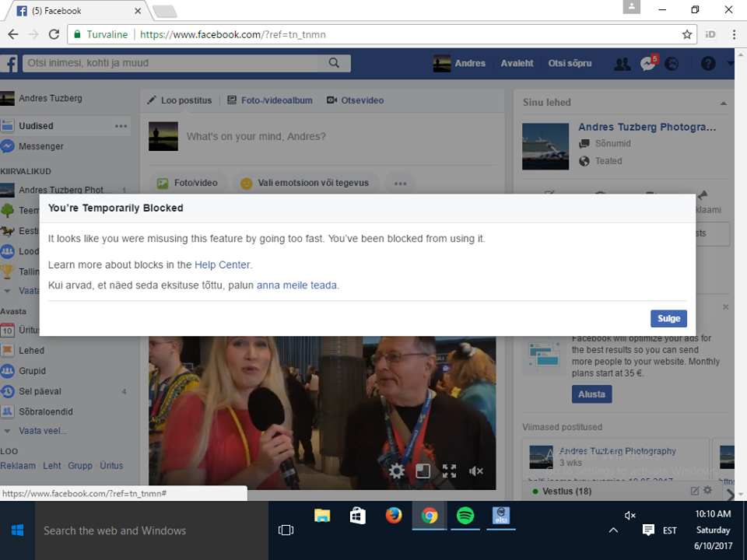Image resolution: width=747 pixels, height=560 pixels.
Task: Open the Help Center link
Action: pyautogui.click(x=223, y=264)
